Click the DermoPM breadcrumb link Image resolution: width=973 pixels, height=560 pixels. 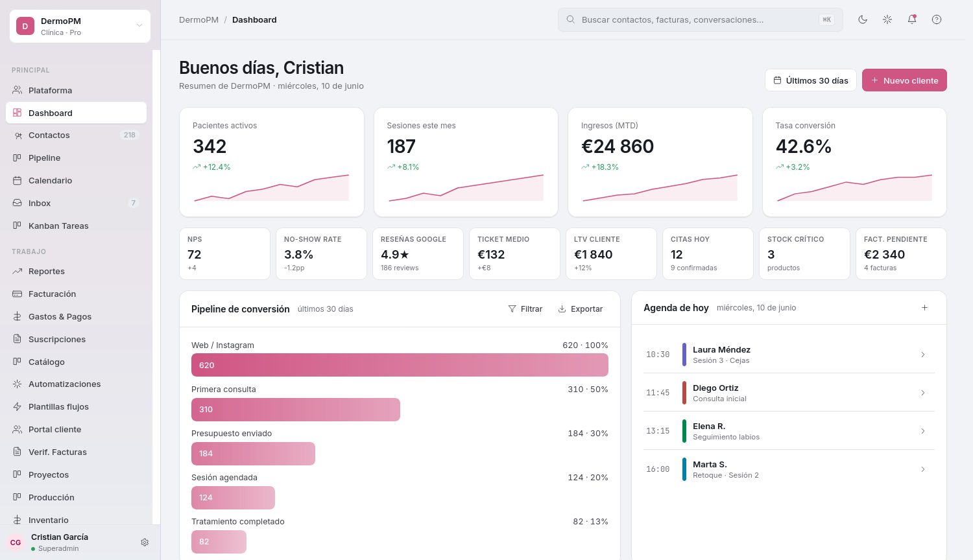(x=198, y=19)
